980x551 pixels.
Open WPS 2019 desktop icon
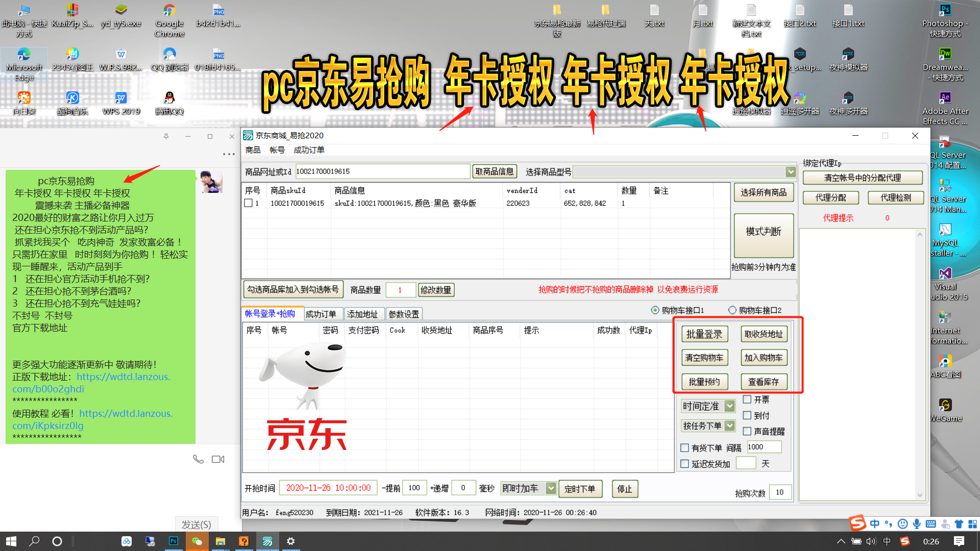click(x=121, y=104)
